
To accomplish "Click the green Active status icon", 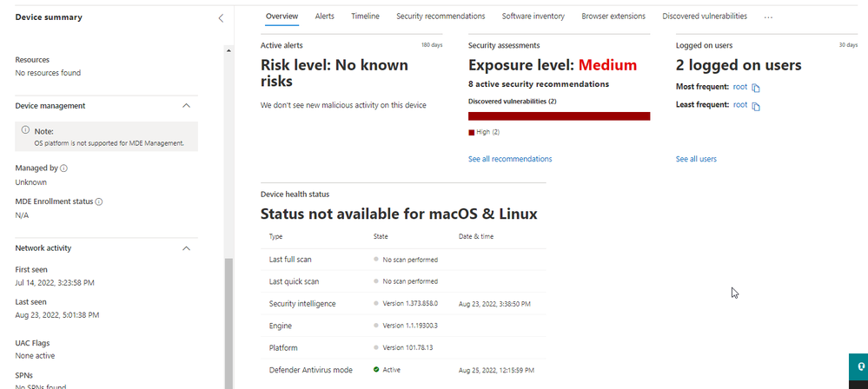I will tap(376, 370).
